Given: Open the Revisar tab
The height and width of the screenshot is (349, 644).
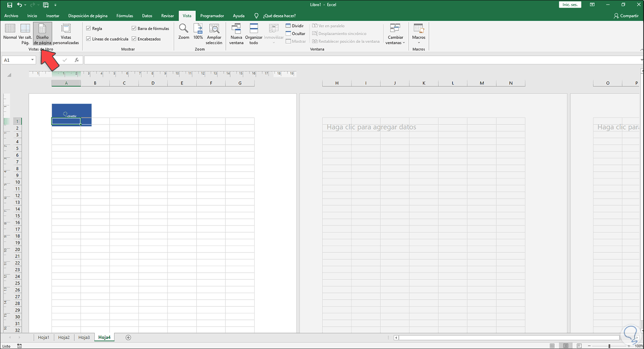Looking at the screenshot, I should (x=167, y=16).
